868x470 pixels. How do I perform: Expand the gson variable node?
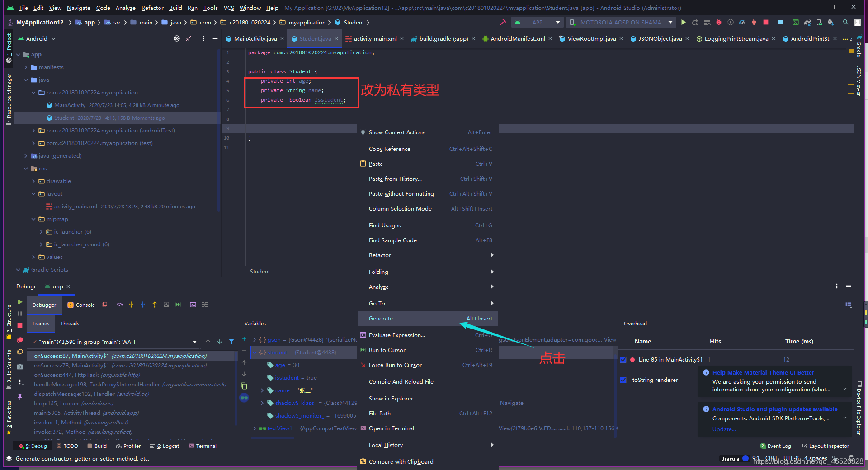pos(255,339)
